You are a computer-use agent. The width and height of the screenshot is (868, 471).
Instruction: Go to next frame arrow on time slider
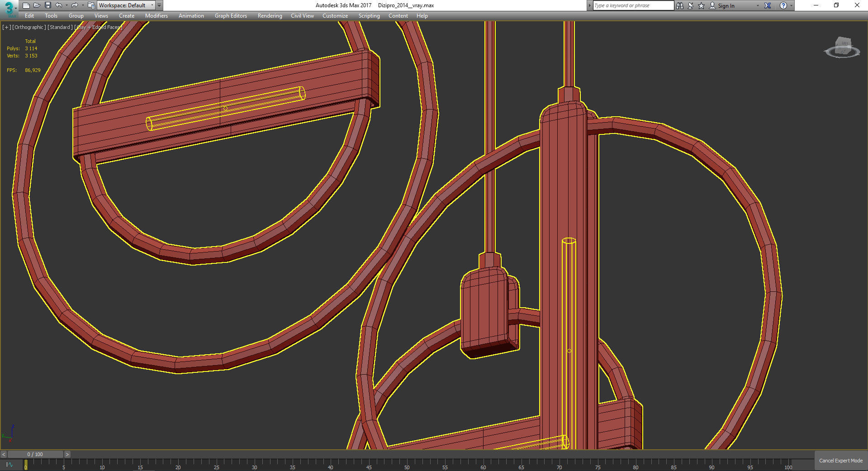click(x=67, y=454)
